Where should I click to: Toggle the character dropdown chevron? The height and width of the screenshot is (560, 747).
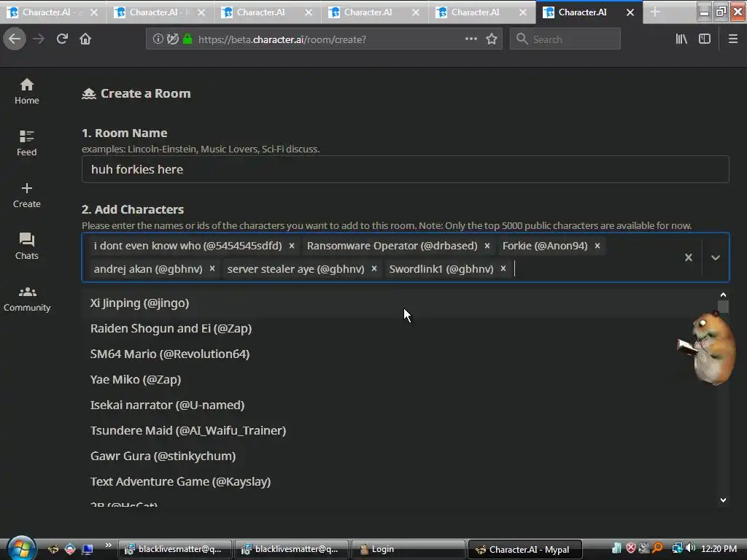click(x=715, y=257)
